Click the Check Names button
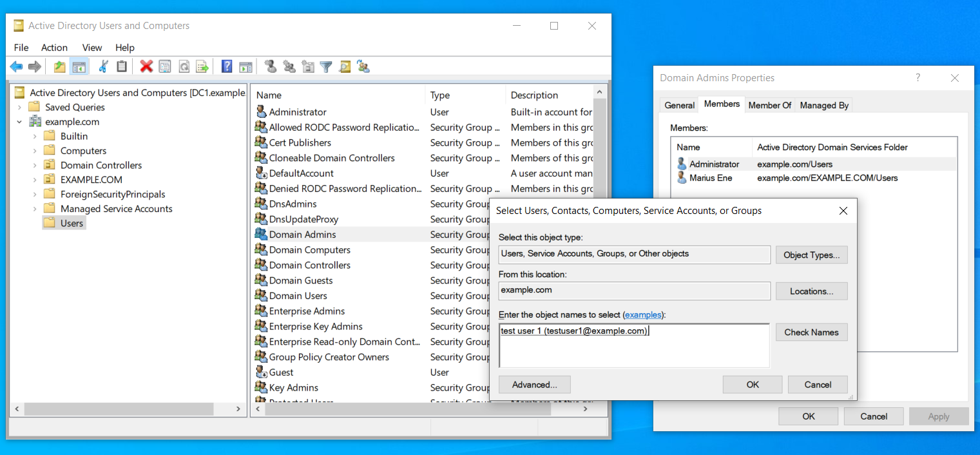980x455 pixels. (x=811, y=333)
